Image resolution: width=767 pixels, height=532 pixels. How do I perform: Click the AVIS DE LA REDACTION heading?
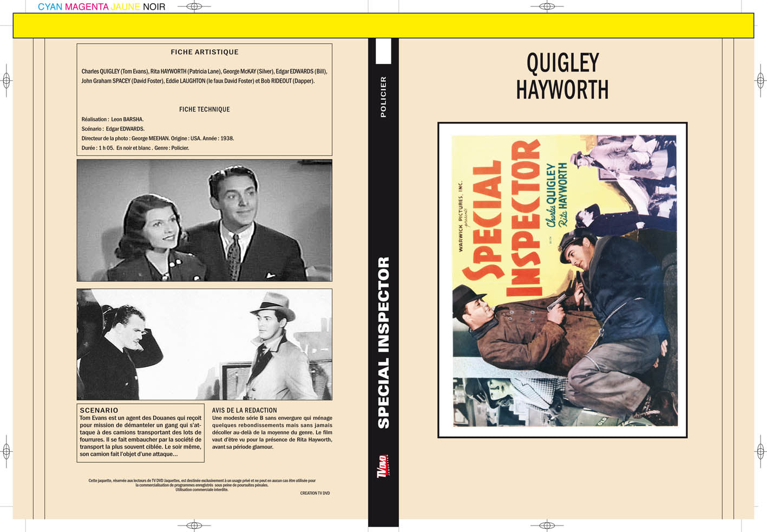click(244, 410)
